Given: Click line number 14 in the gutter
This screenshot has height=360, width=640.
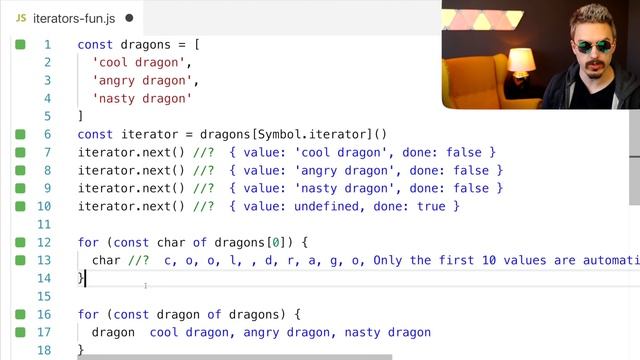Looking at the screenshot, I should (44, 278).
